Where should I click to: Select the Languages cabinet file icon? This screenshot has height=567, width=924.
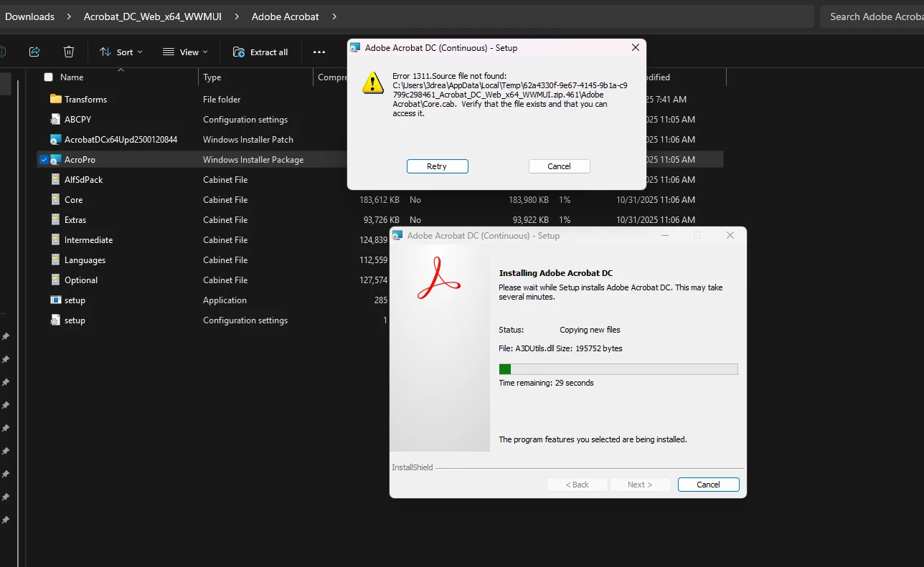click(x=56, y=260)
